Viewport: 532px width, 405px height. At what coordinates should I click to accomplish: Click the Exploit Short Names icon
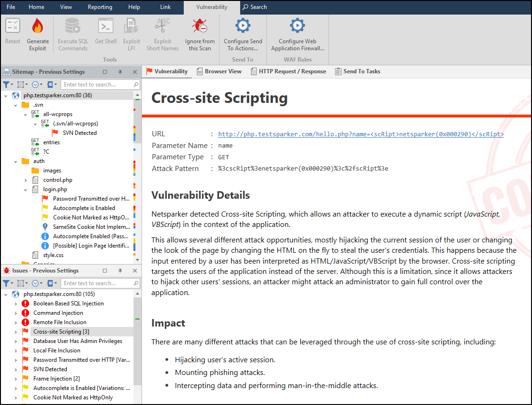(x=162, y=34)
